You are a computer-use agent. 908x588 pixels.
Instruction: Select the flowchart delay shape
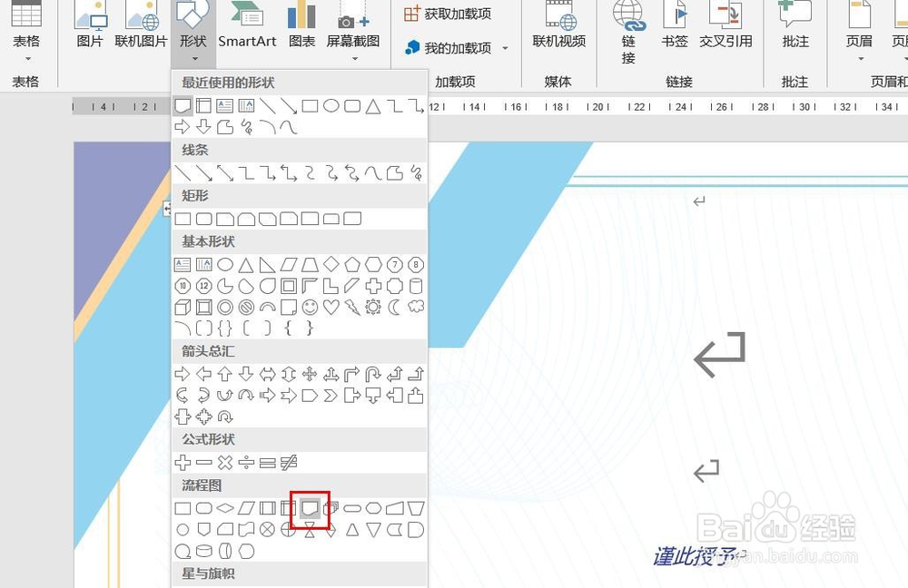pos(416,530)
